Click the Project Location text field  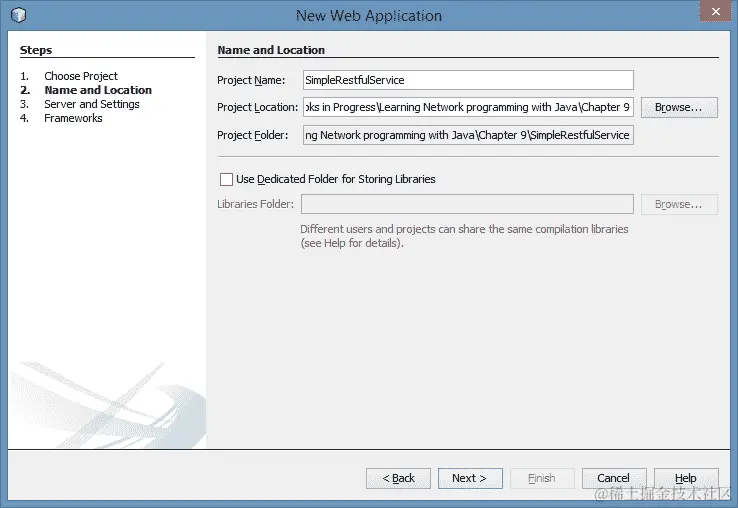pyautogui.click(x=468, y=107)
